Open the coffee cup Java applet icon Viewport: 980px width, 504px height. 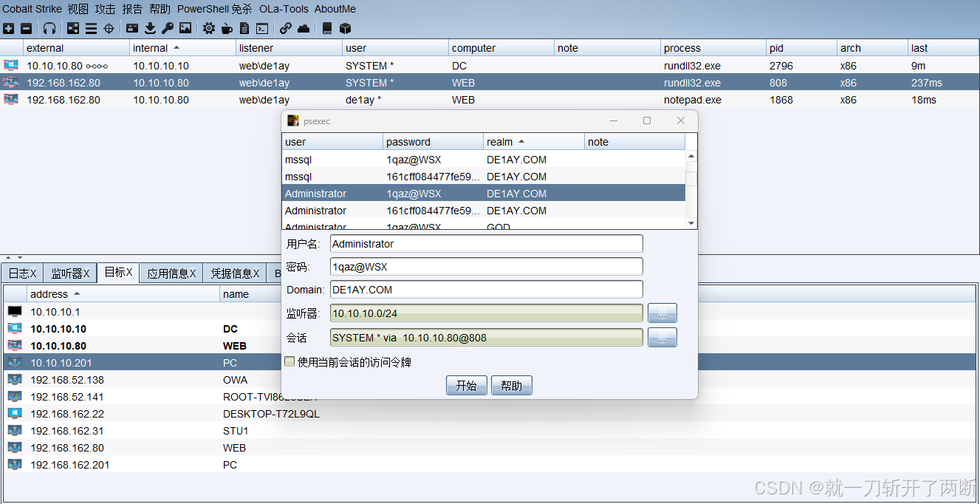click(227, 28)
